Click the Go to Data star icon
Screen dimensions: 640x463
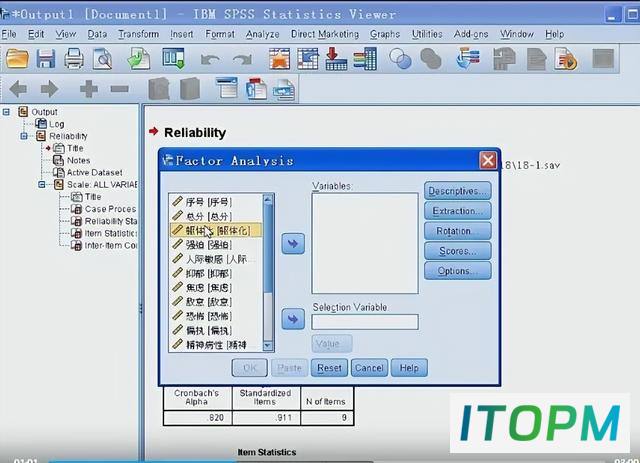[x=280, y=58]
